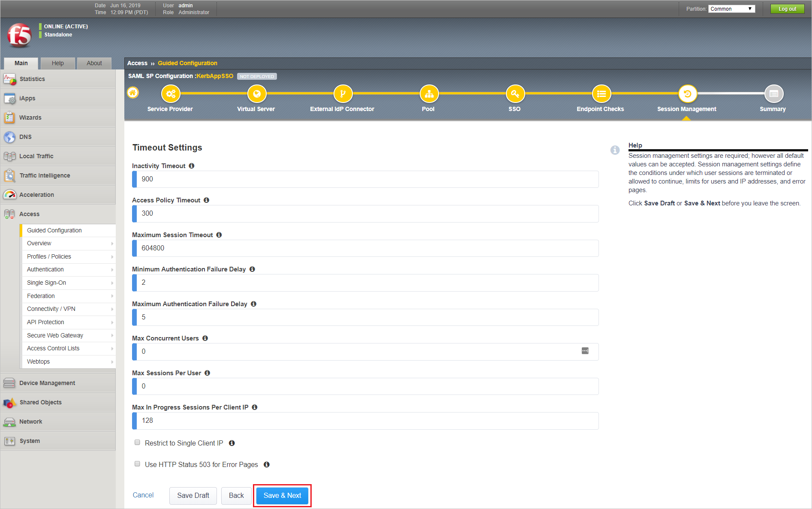Show info for Minimum Authentication Failure Delay

252,269
